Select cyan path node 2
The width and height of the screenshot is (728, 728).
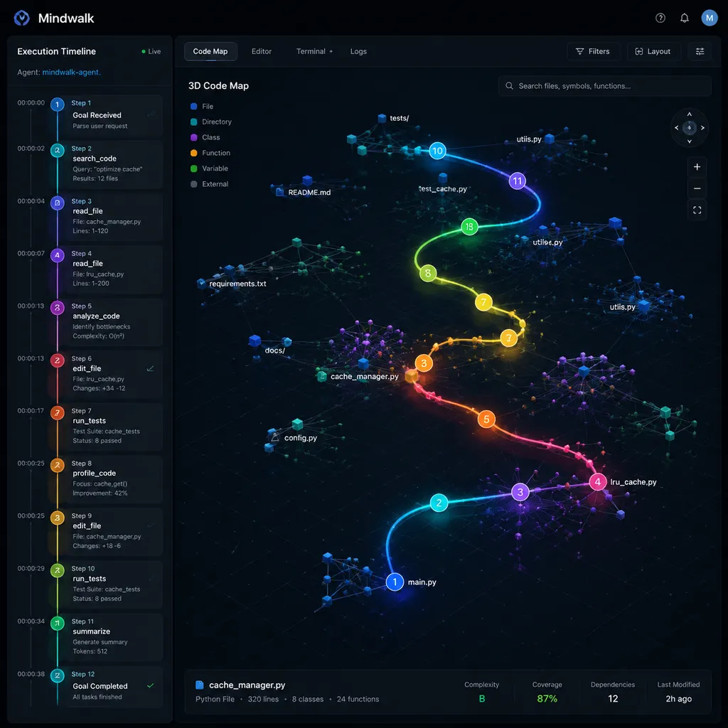(x=439, y=503)
